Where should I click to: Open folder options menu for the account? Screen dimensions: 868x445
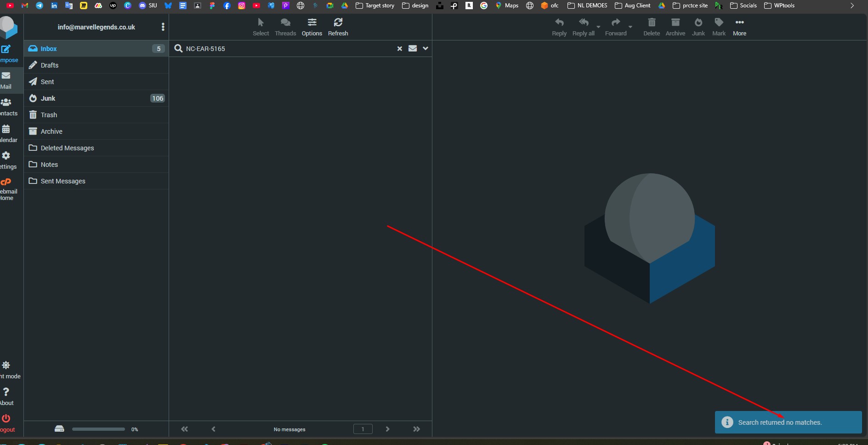(x=163, y=27)
